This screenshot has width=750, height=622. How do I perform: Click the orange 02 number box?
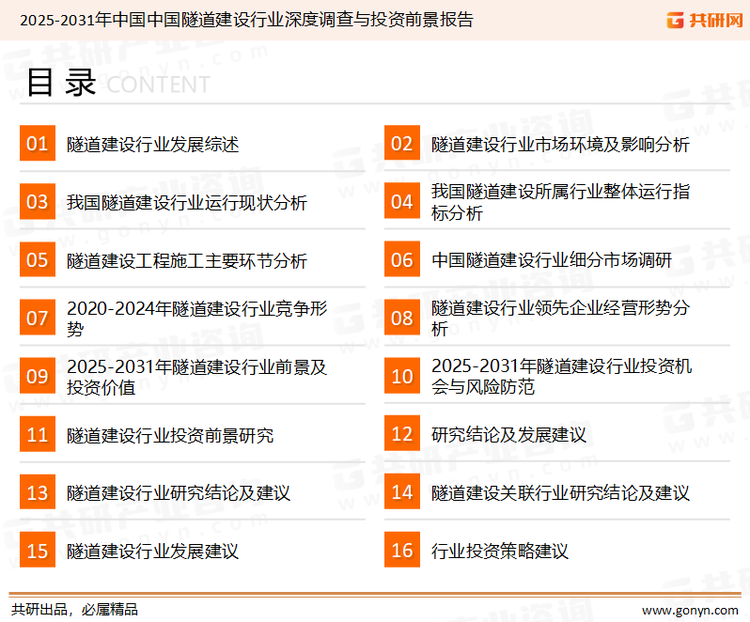(402, 143)
